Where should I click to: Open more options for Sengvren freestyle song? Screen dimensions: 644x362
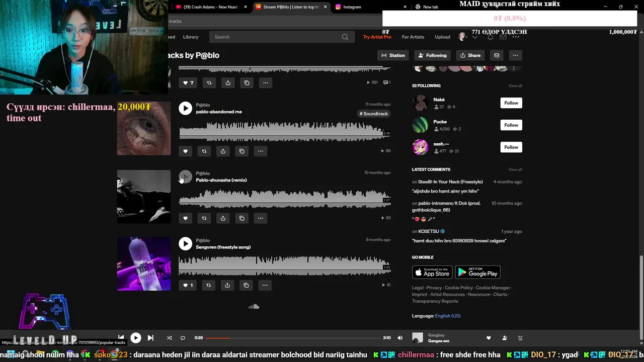[x=265, y=285]
